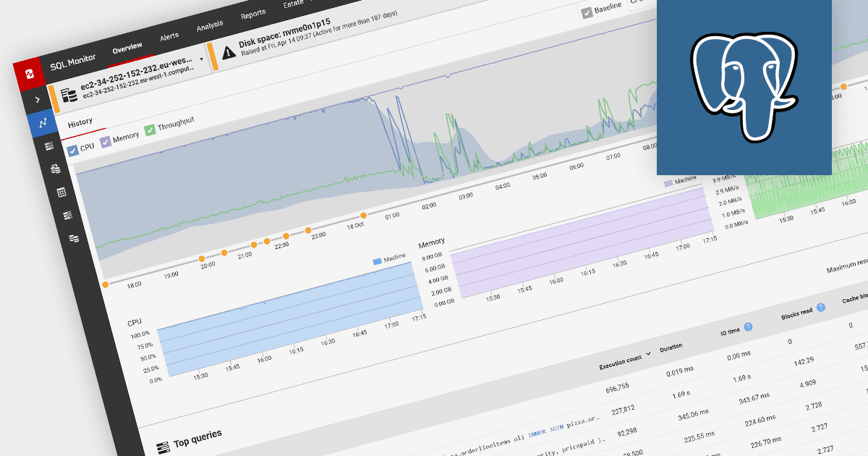Image resolution: width=868 pixels, height=456 pixels.
Task: Click the red SQL Monitor logo icon
Action: coord(30,75)
